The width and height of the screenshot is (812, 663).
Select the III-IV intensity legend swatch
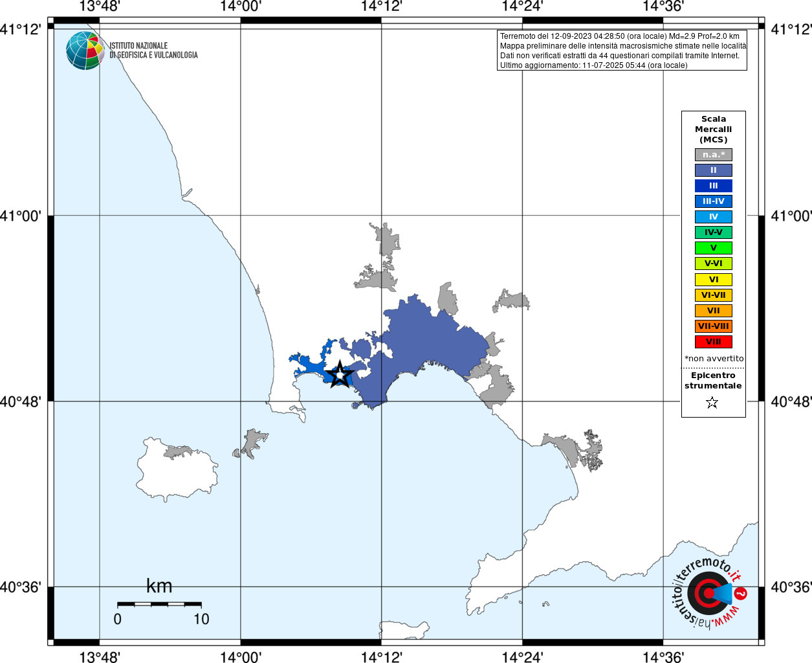click(x=714, y=201)
